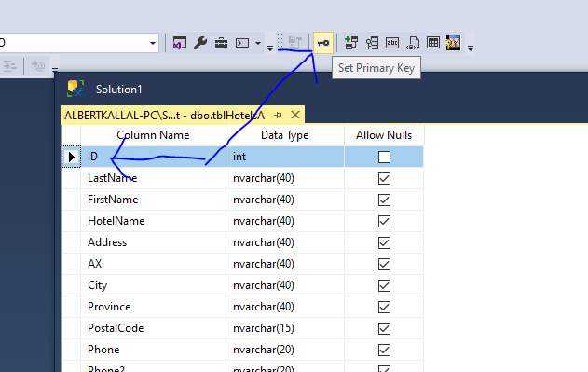Open the database combo box dropdown arrow
588x372 pixels.
point(153,43)
